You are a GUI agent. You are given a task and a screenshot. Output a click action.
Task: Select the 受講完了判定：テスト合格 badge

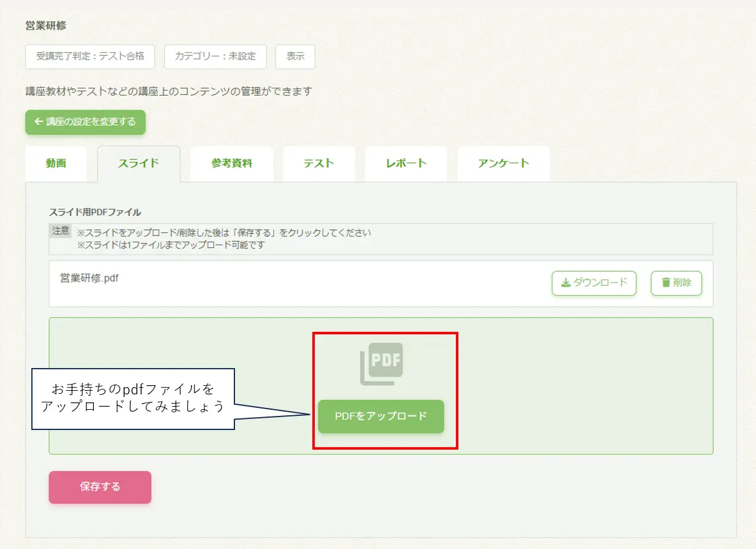coord(90,56)
